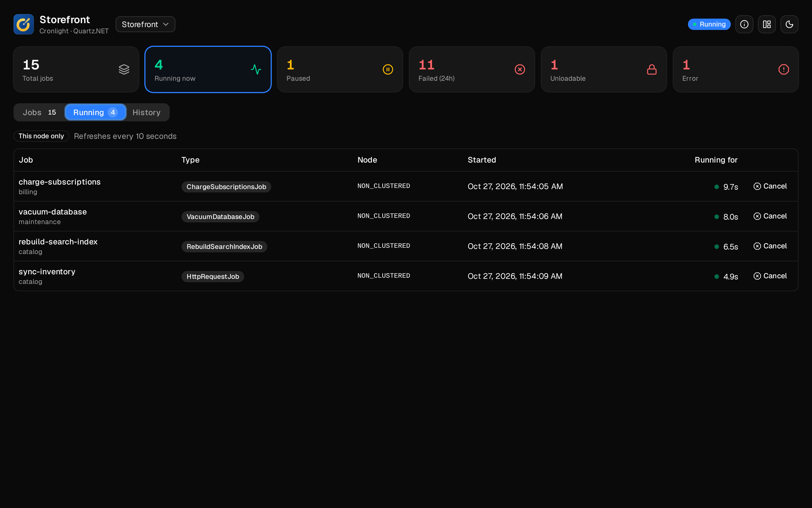Viewport: 812px width, 508px height.
Task: Click the pause icon in Paused card
Action: pos(388,69)
